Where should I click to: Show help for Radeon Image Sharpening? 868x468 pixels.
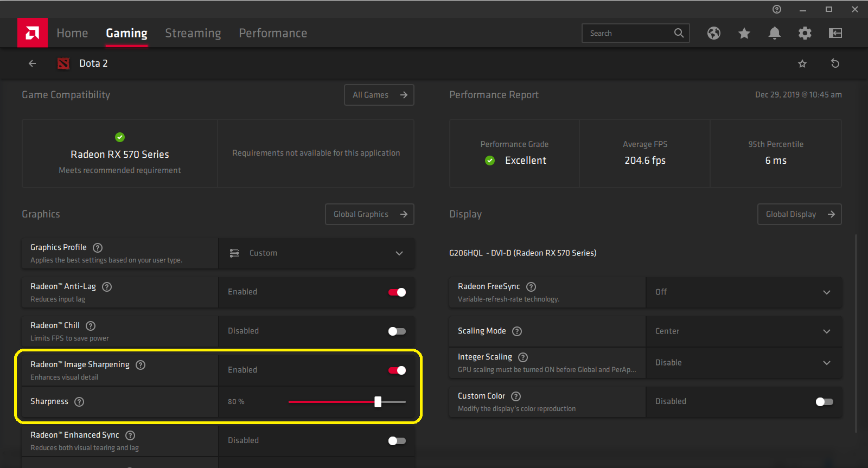click(x=141, y=365)
